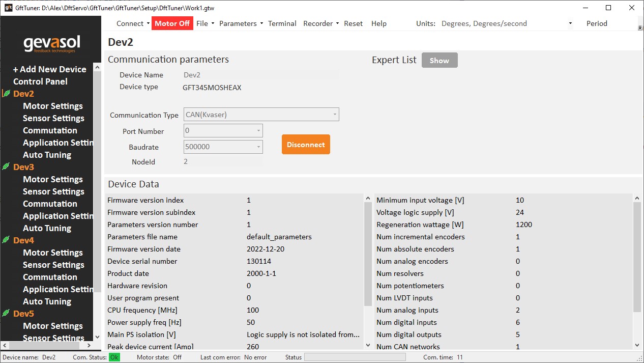Click the green leaf icon beside Dev3
Image resolution: width=644 pixels, height=363 pixels.
[6, 166]
